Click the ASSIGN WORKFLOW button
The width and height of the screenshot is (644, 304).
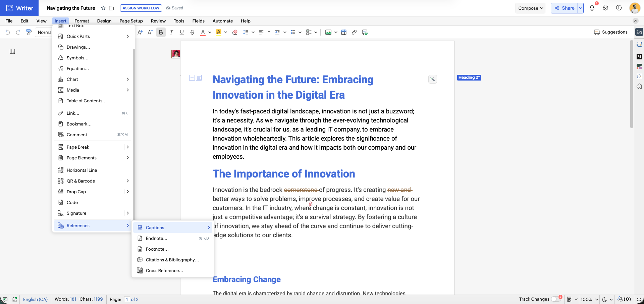click(141, 8)
